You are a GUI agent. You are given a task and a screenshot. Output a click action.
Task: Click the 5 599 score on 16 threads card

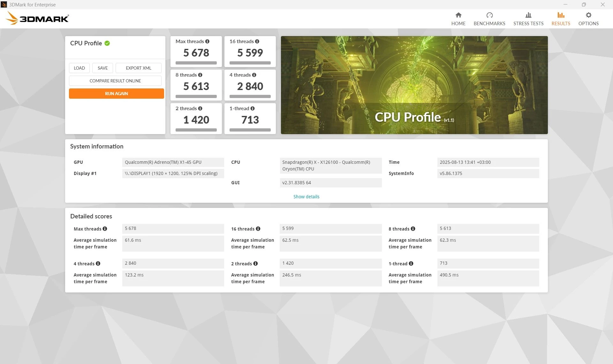pyautogui.click(x=250, y=53)
